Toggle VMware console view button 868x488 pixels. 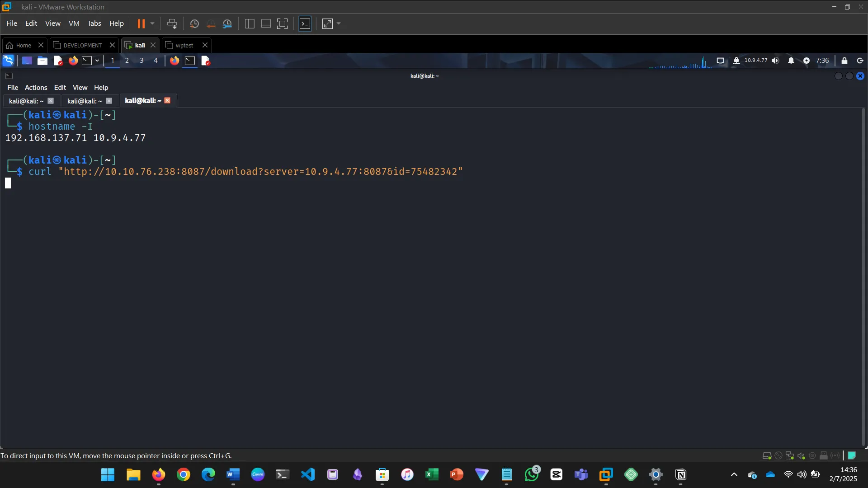click(305, 23)
